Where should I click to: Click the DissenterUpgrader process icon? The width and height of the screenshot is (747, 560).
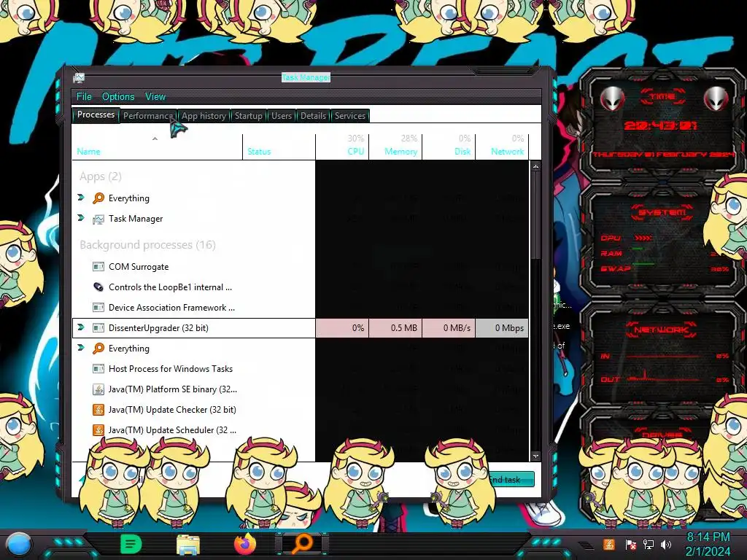[98, 328]
